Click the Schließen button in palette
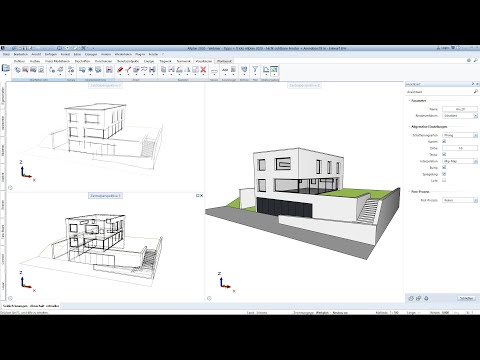This screenshot has width=480, height=360. [x=466, y=298]
